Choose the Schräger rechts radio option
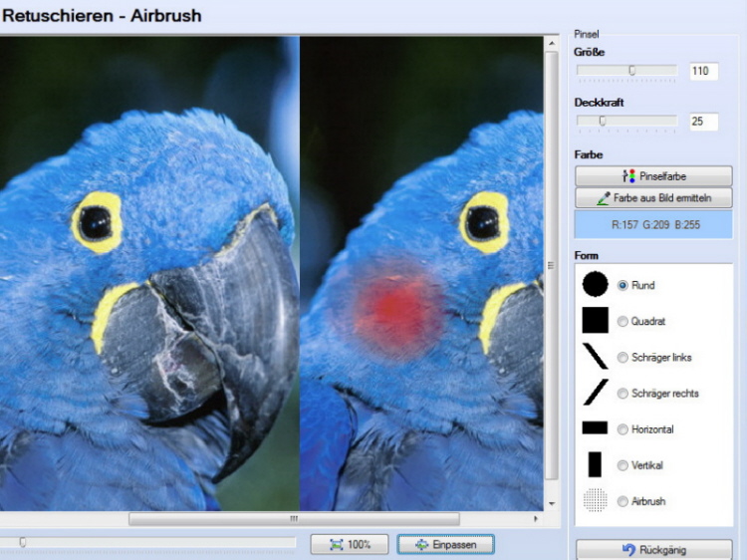The height and width of the screenshot is (560, 747). (623, 394)
